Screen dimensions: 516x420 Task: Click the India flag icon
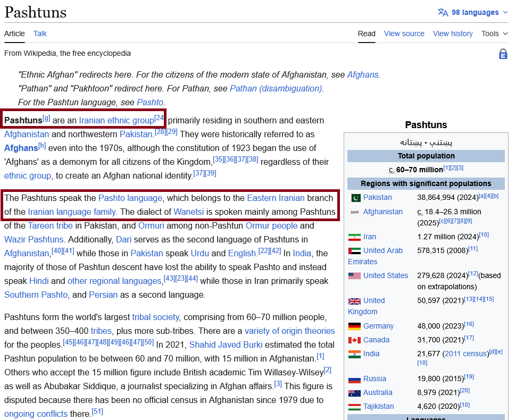pyautogui.click(x=355, y=354)
